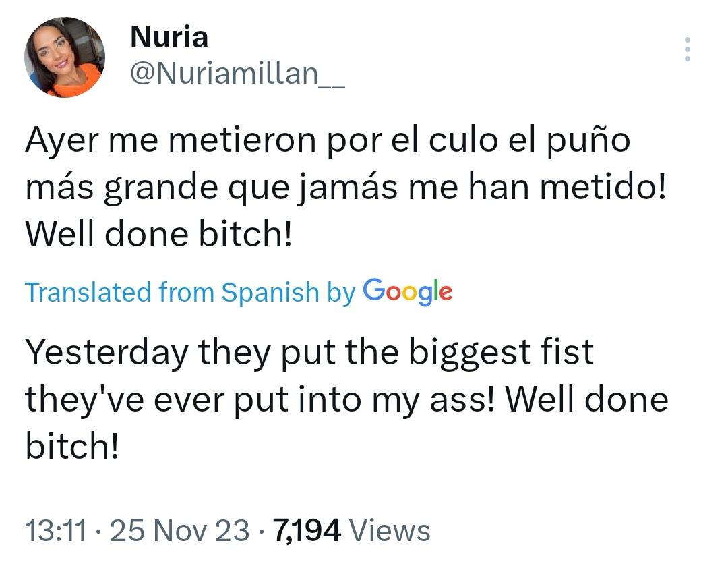Click the word "Translated" in the notice
This screenshot has height=566, width=728.
(x=88, y=292)
